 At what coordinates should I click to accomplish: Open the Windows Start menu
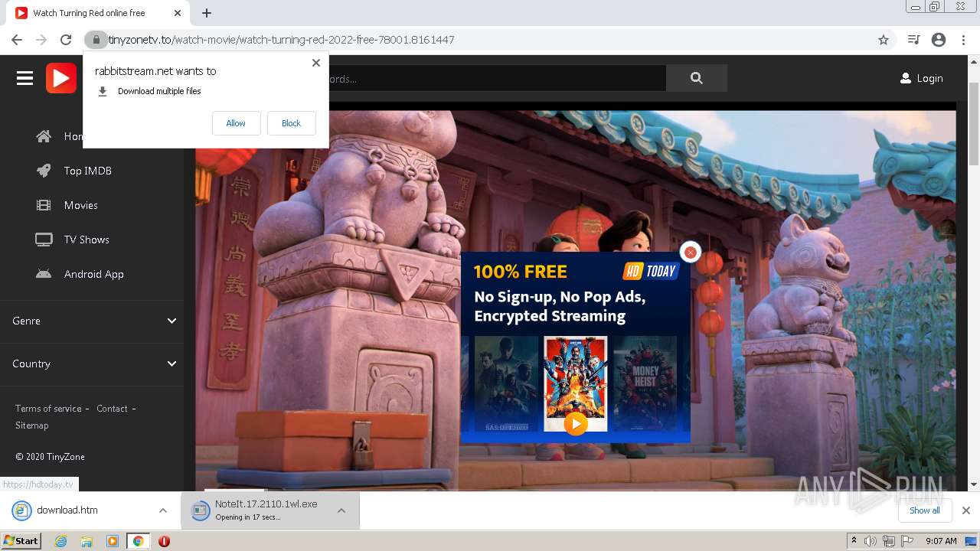(x=21, y=541)
